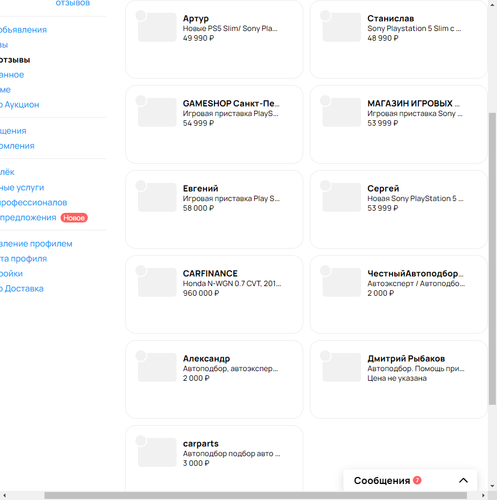Open seller name Сергей

pyautogui.click(x=383, y=189)
